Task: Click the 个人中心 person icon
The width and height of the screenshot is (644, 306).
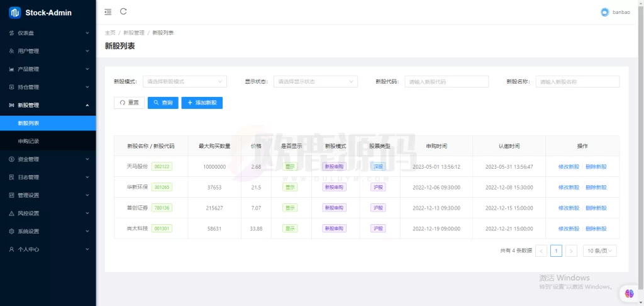Action: 11,249
